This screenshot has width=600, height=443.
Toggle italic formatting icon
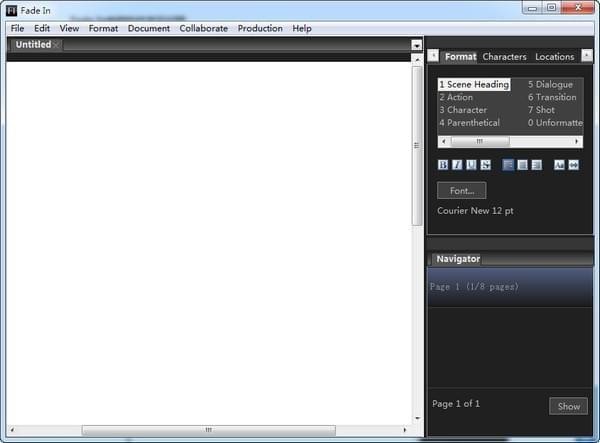457,164
